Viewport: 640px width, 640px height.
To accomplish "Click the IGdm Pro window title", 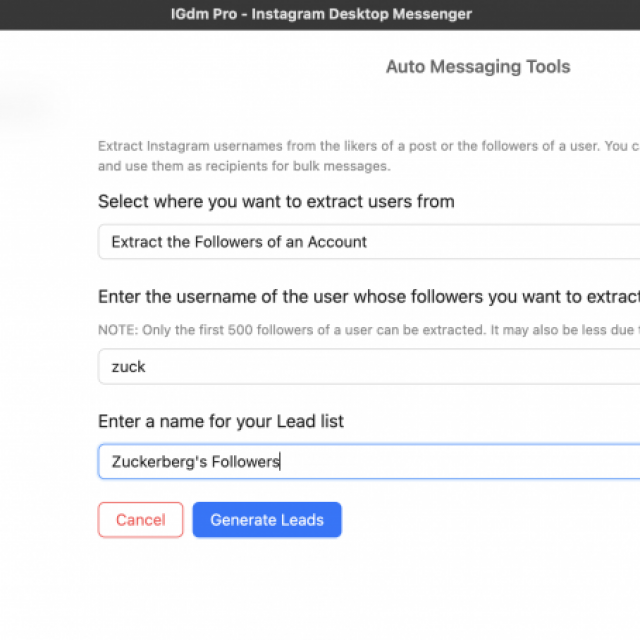I will click(x=321, y=14).
